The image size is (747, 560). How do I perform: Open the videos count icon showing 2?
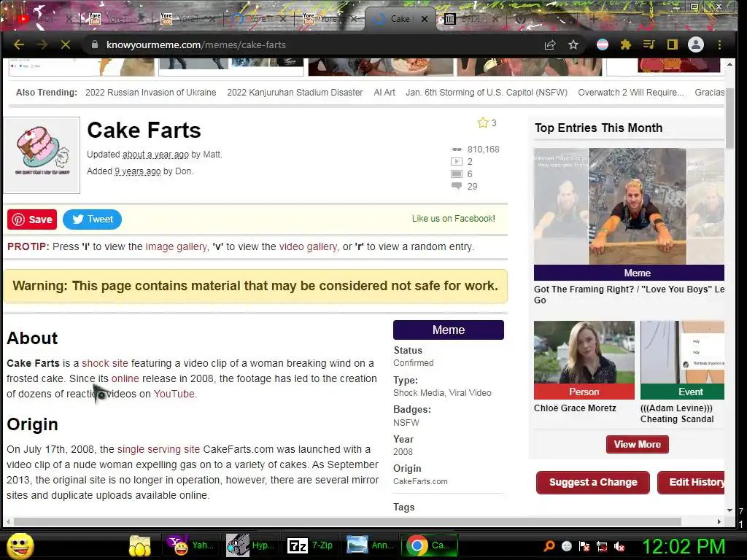(457, 161)
